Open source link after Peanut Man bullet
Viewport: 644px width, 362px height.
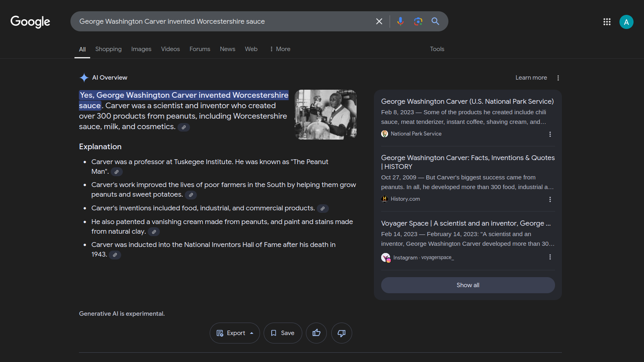tap(117, 172)
